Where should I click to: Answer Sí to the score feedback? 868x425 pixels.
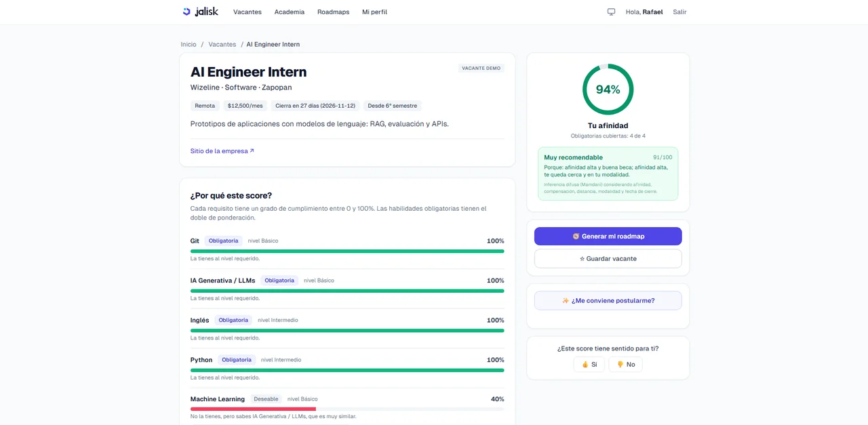[589, 364]
